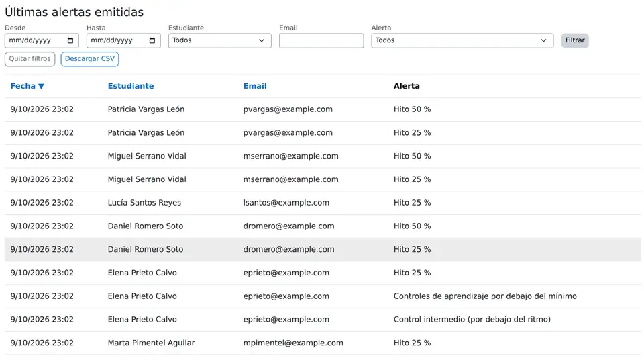Click '9/10/2026 23:02' date in Lucía Santos row

[x=42, y=203]
